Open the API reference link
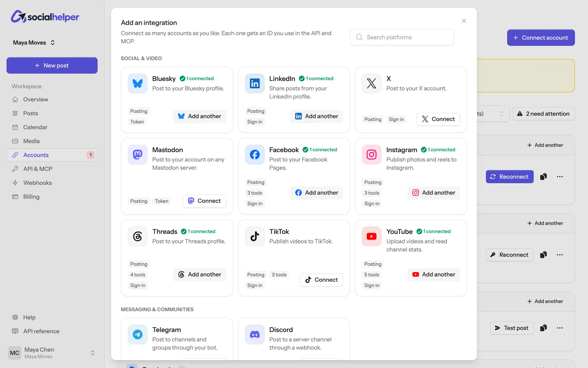Viewport: 588px width, 368px height. (52, 331)
